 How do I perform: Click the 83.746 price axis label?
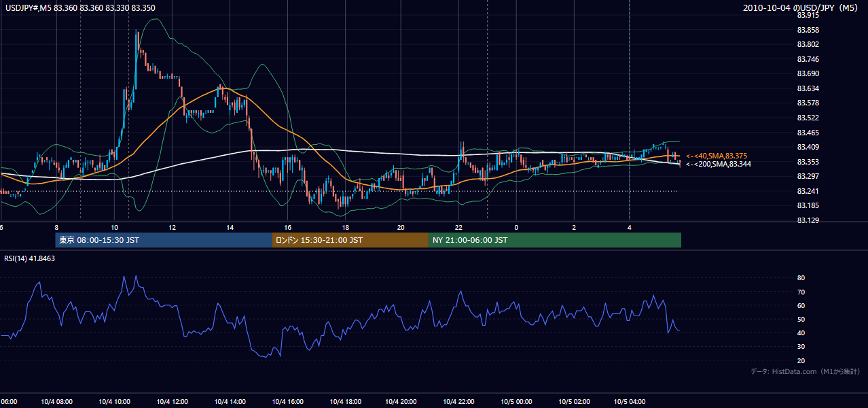[x=808, y=59]
